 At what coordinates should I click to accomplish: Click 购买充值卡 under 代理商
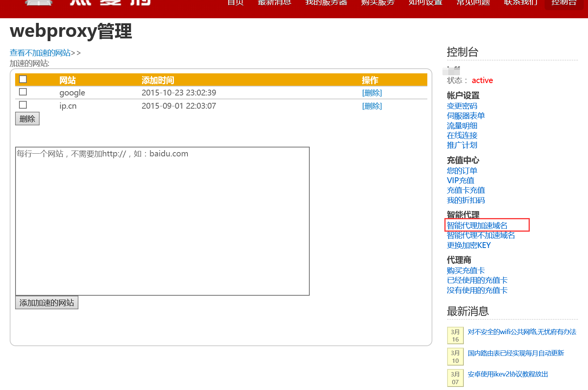tap(466, 270)
